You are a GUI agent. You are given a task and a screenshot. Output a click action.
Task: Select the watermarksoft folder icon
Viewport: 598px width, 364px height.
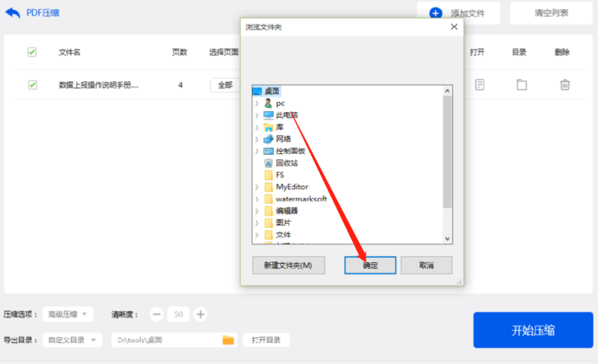pyautogui.click(x=268, y=199)
